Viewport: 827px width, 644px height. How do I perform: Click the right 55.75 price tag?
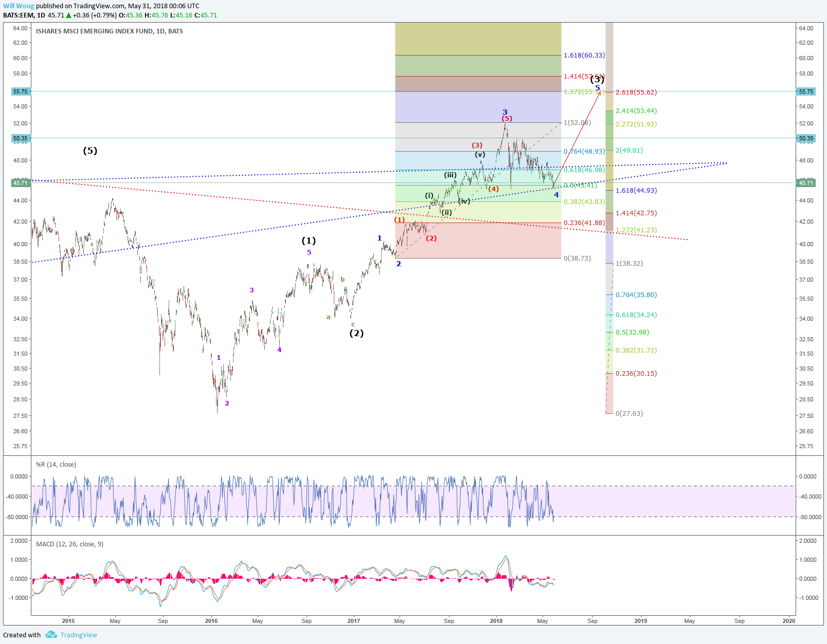coord(806,91)
